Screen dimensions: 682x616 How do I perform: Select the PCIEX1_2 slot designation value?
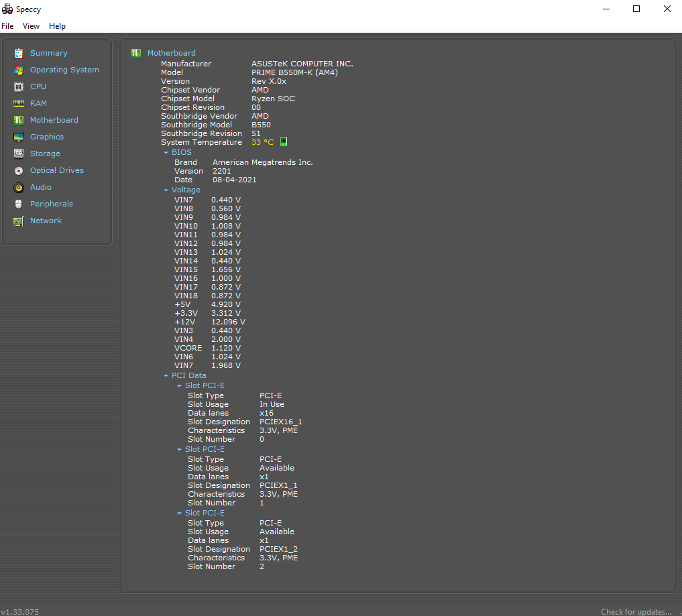(x=278, y=550)
